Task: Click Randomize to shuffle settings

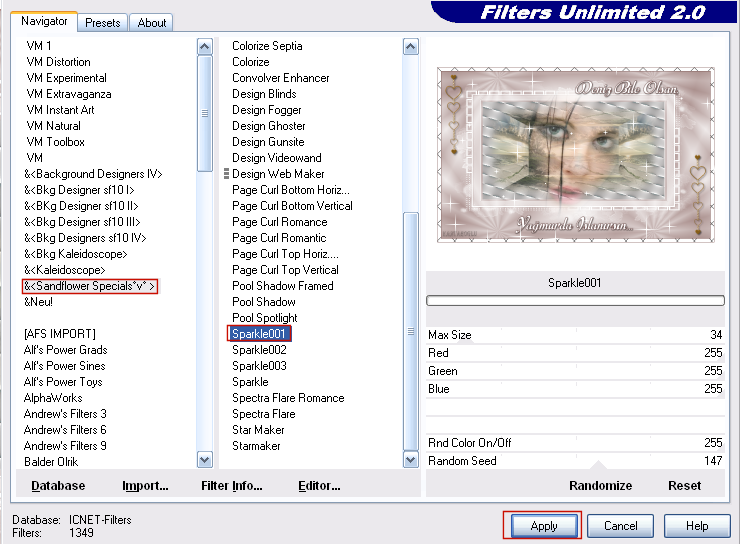Action: tap(600, 486)
